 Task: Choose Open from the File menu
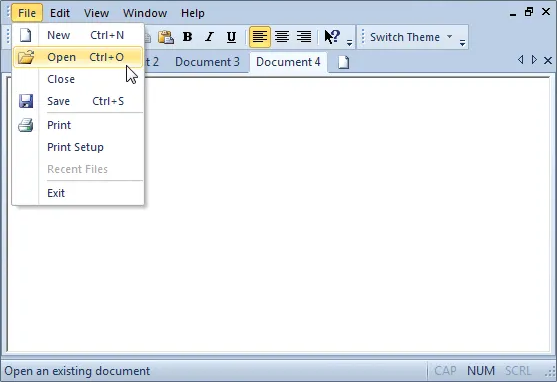[x=78, y=57]
